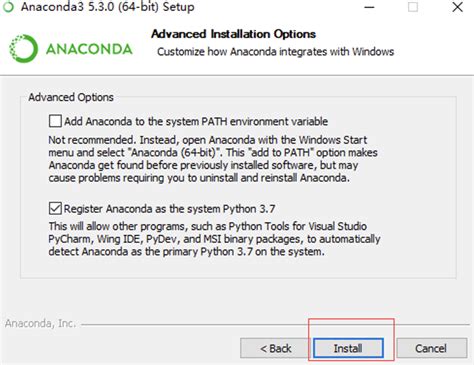Enable Add Anaconda to PATH checkbox
474x365 pixels.
(55, 121)
